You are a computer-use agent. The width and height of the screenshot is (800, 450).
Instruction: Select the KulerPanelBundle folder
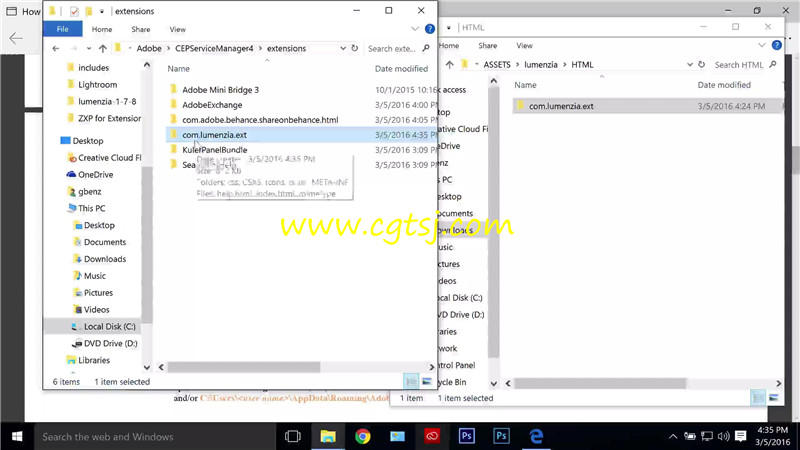[x=215, y=149]
